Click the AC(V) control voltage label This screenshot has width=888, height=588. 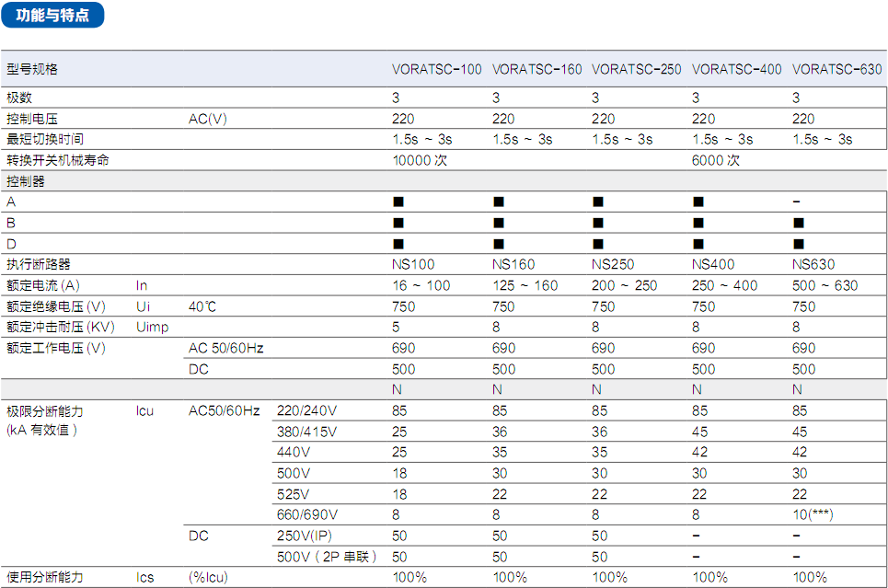point(208,119)
